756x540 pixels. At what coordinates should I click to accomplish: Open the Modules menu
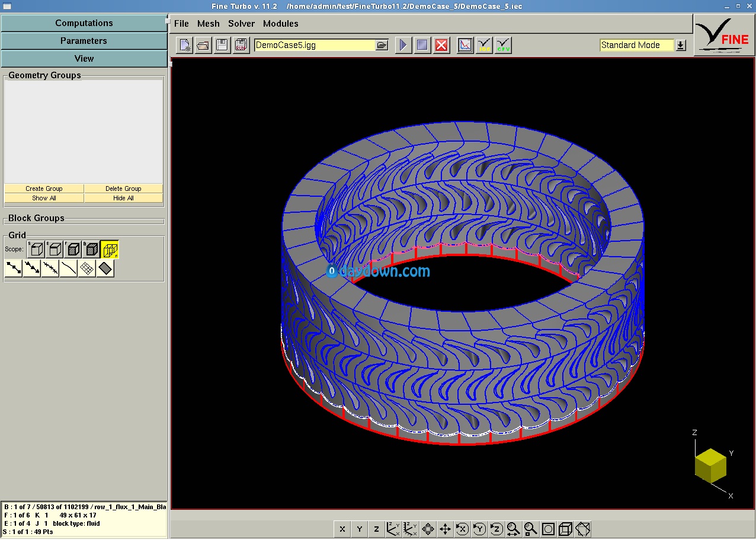(x=281, y=24)
